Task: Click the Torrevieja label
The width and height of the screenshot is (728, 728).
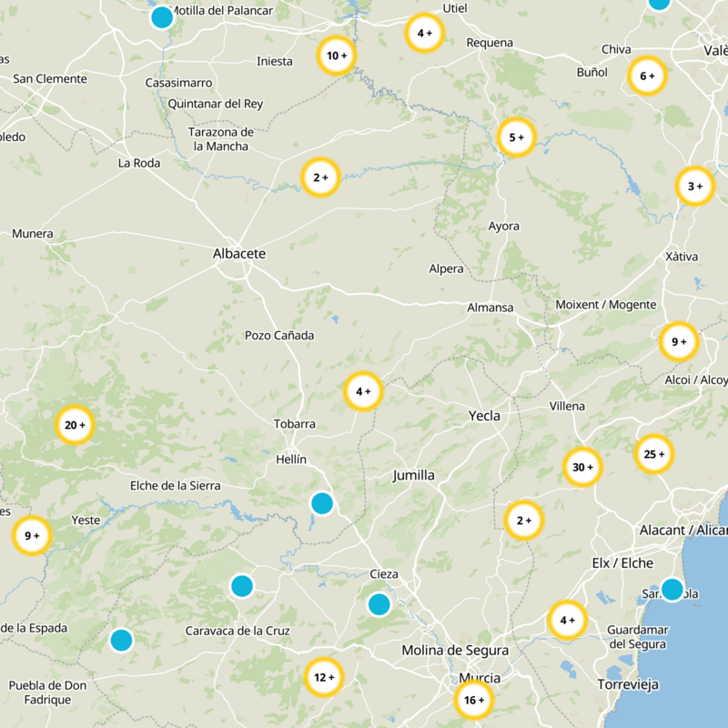Action: pyautogui.click(x=628, y=684)
